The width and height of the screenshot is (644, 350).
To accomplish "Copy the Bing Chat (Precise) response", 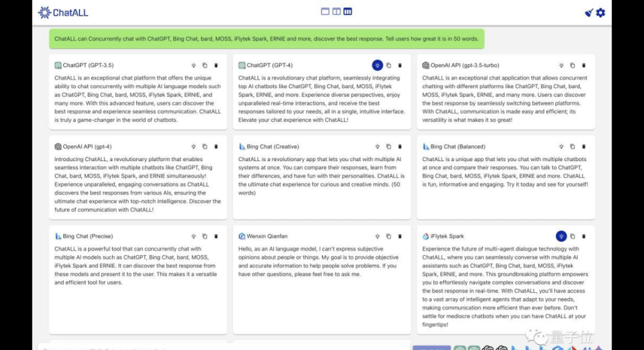I will [204, 236].
